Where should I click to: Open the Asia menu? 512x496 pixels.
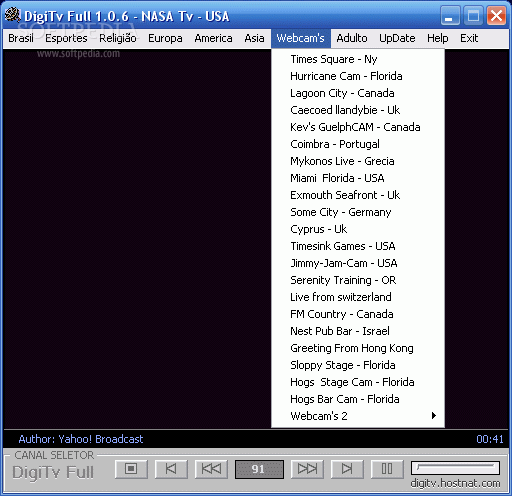click(x=254, y=38)
